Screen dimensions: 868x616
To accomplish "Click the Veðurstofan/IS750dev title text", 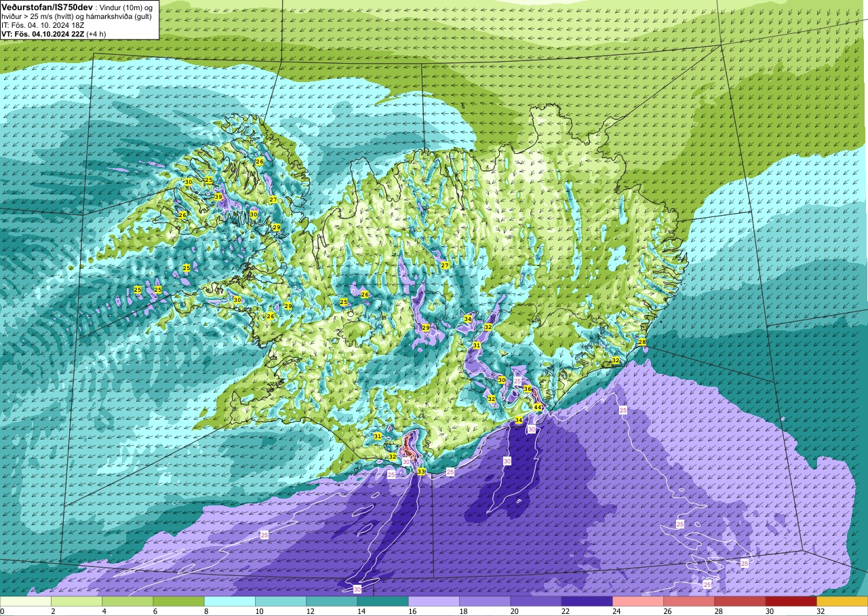I will click(47, 6).
